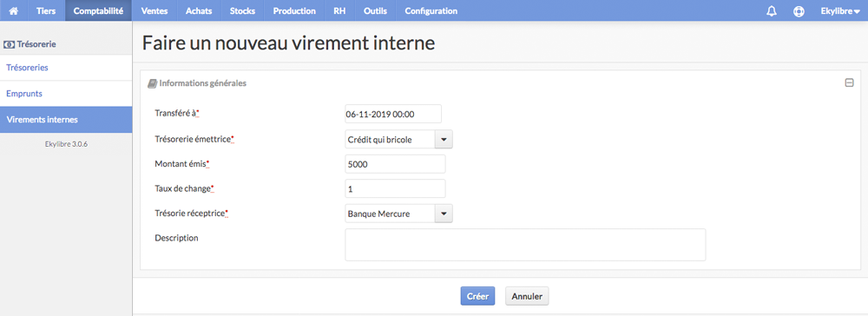Open the Production menu
868x316 pixels.
[x=294, y=10]
